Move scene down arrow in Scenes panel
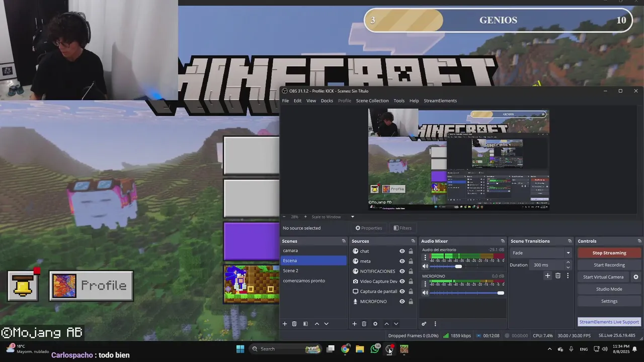Image resolution: width=644 pixels, height=362 pixels. pyautogui.click(x=326, y=324)
